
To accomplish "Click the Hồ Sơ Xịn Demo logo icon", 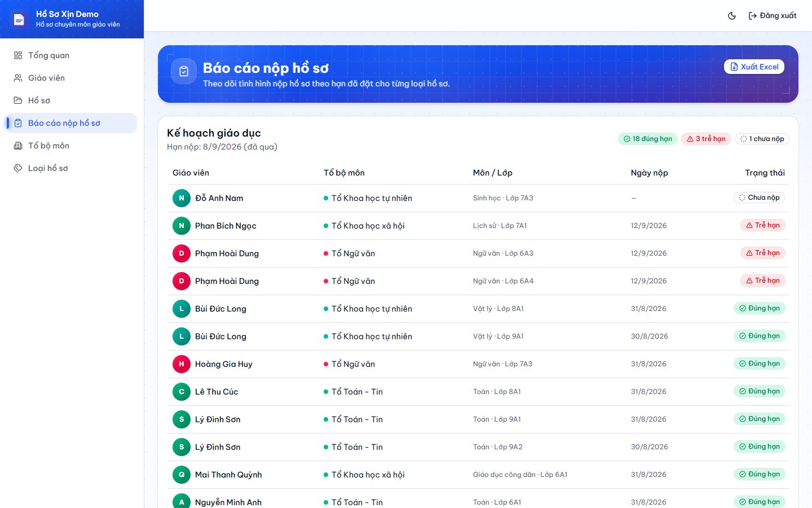I will 19,20.
